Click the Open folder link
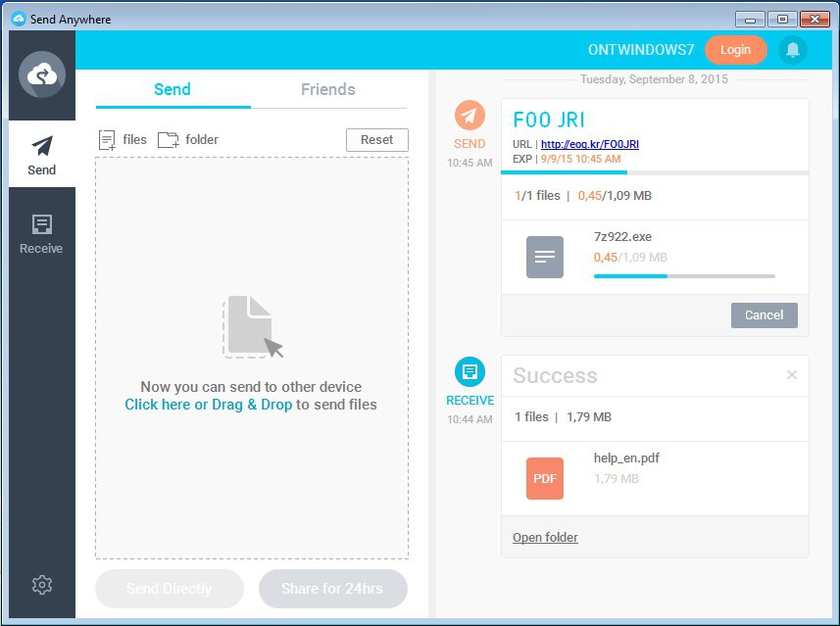The image size is (840, 626). point(545,537)
